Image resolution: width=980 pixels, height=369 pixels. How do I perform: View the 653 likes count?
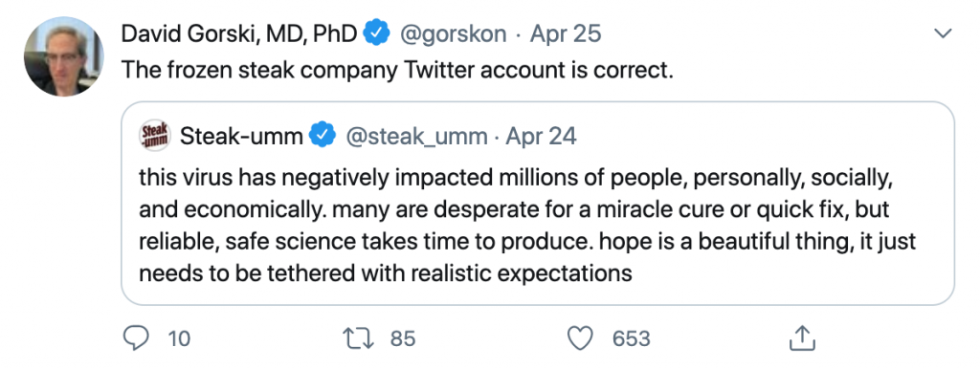[632, 339]
